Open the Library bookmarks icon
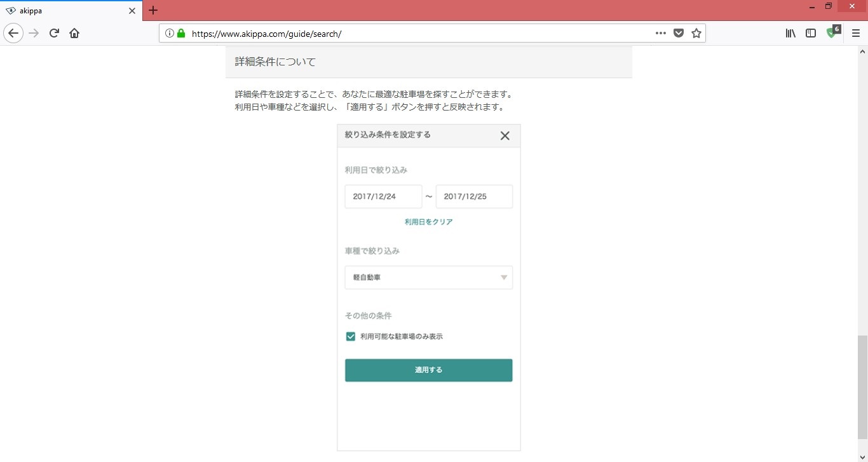The height and width of the screenshot is (462, 868). (790, 34)
